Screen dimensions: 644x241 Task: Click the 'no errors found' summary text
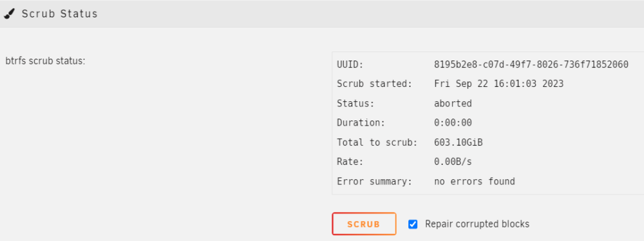[x=475, y=181]
